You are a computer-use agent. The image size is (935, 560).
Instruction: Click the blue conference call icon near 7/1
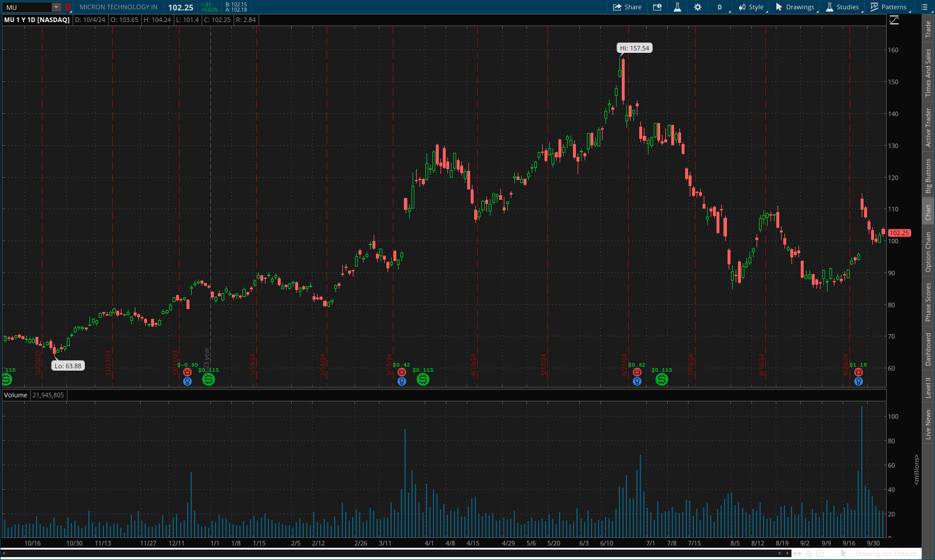(636, 380)
